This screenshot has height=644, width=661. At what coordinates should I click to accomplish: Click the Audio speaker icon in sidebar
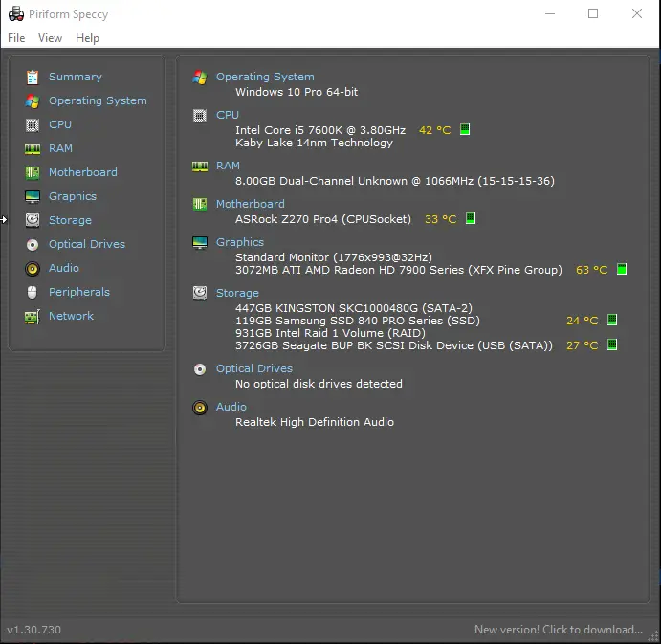coord(33,269)
